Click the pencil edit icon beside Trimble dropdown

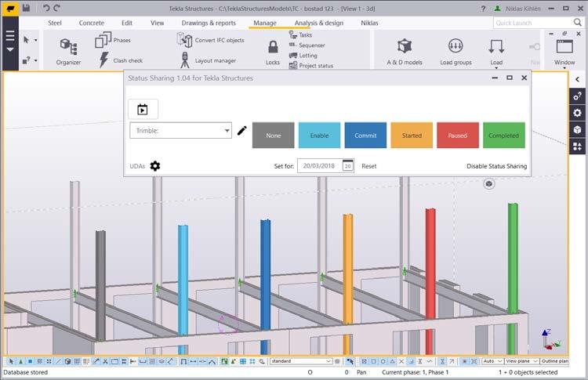point(242,130)
